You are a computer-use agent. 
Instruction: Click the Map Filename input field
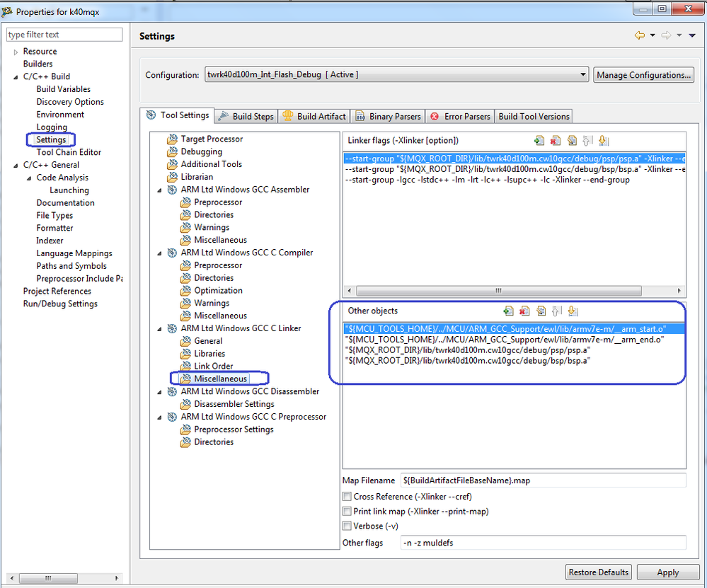(x=543, y=480)
